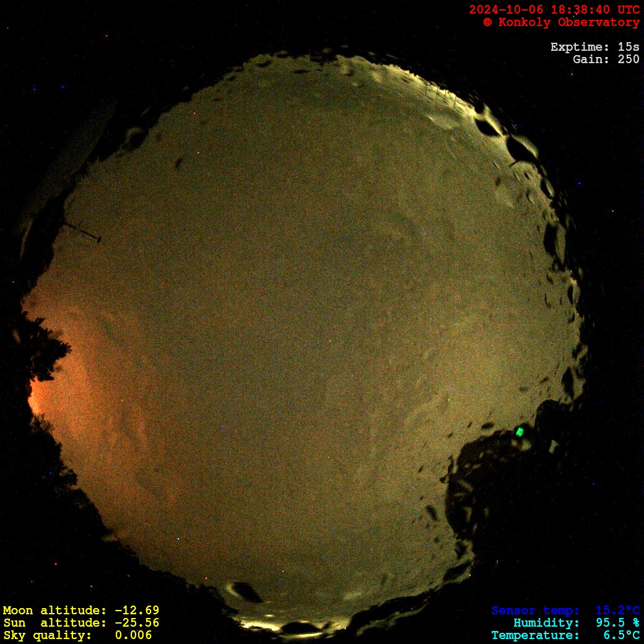The height and width of the screenshot is (644, 644).
Task: Click the 2024-10-06 18:38:40 UTC timestamp
Action: 554,9
